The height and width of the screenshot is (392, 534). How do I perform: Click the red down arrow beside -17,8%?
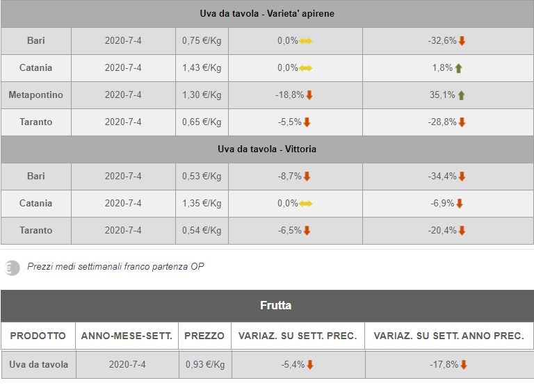[x=464, y=365]
